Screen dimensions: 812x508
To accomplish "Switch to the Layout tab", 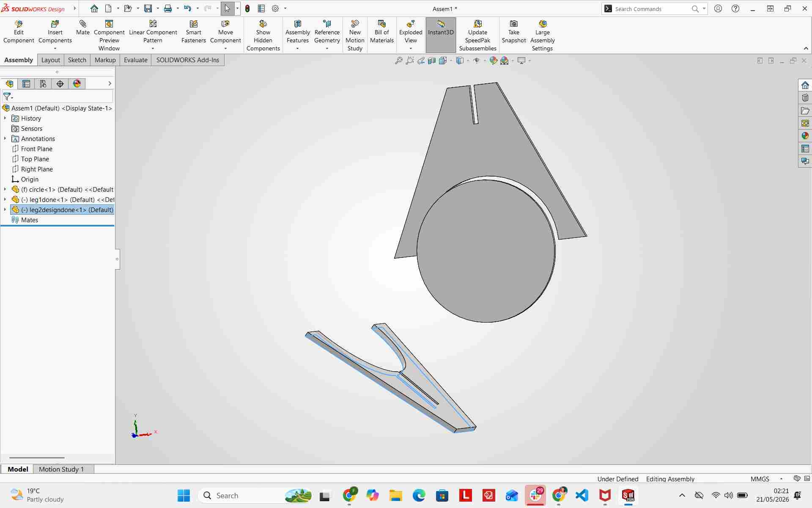I will point(51,60).
